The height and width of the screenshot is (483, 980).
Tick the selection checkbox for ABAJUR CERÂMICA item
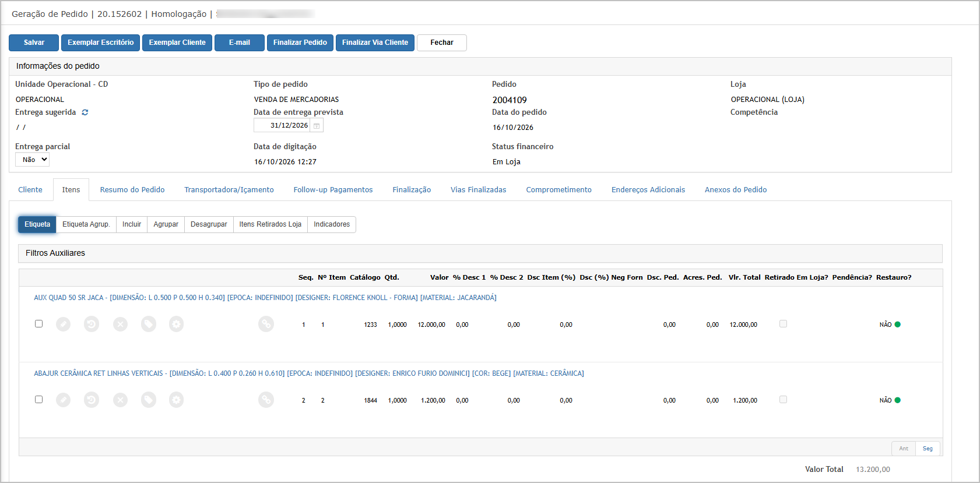tap(39, 400)
